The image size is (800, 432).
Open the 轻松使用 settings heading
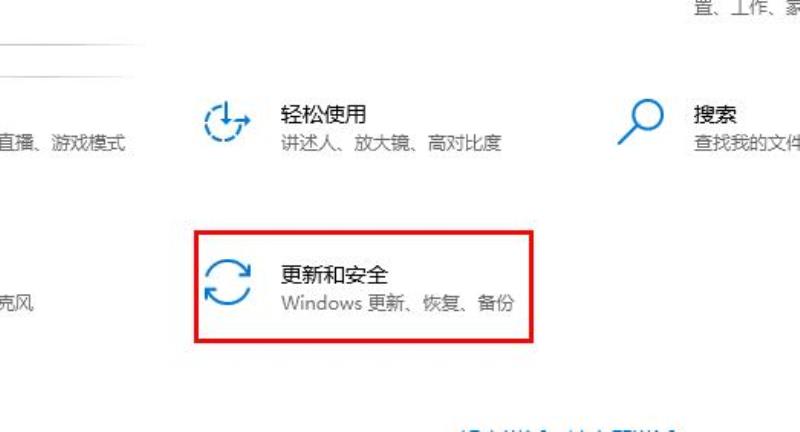coord(323,114)
